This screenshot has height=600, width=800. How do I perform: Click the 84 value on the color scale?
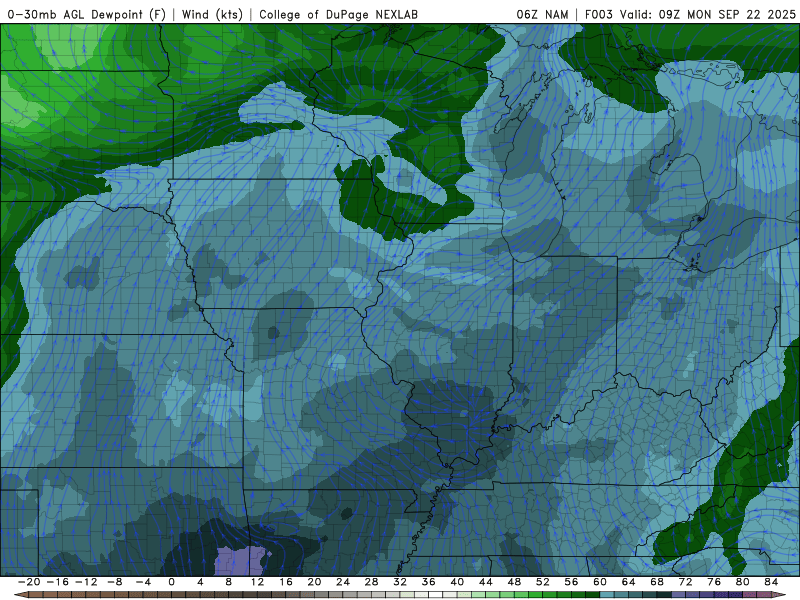(x=771, y=582)
